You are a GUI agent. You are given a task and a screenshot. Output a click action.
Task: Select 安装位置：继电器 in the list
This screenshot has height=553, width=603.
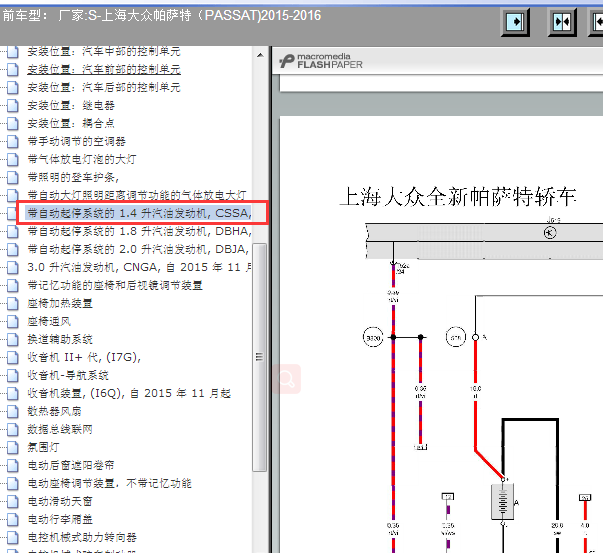(71, 105)
